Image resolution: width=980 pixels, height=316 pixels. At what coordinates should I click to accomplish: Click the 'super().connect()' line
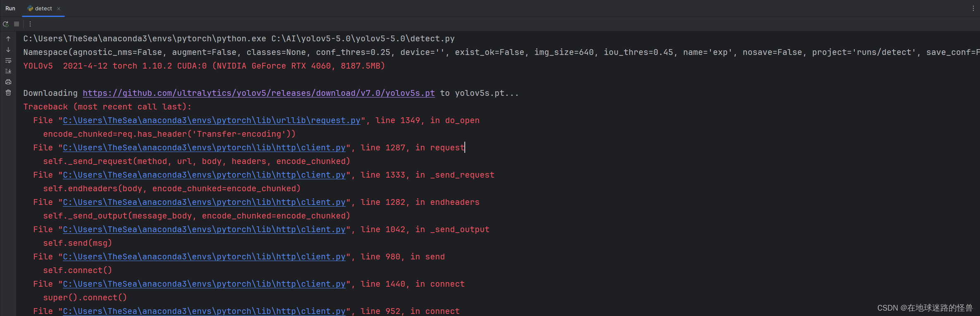(x=85, y=298)
